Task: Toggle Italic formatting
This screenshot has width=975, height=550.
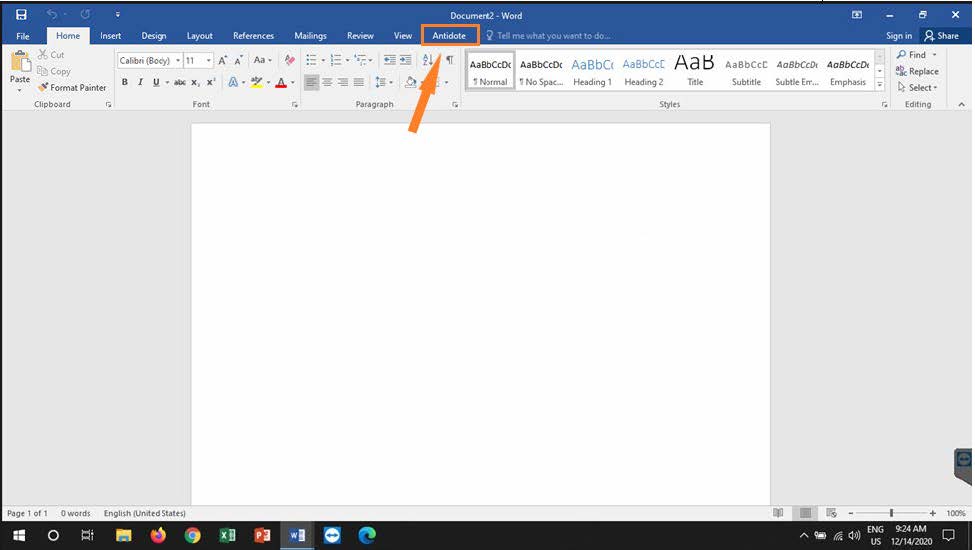Action: pyautogui.click(x=140, y=83)
